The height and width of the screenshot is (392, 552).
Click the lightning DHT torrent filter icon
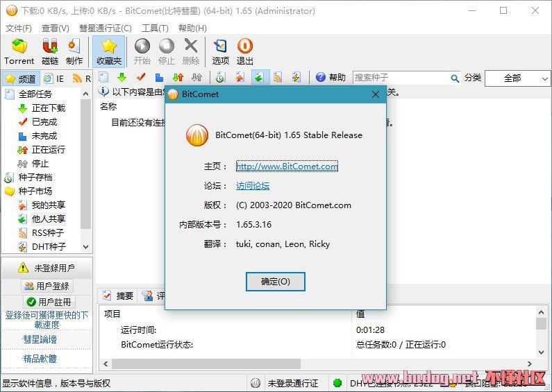click(296, 77)
